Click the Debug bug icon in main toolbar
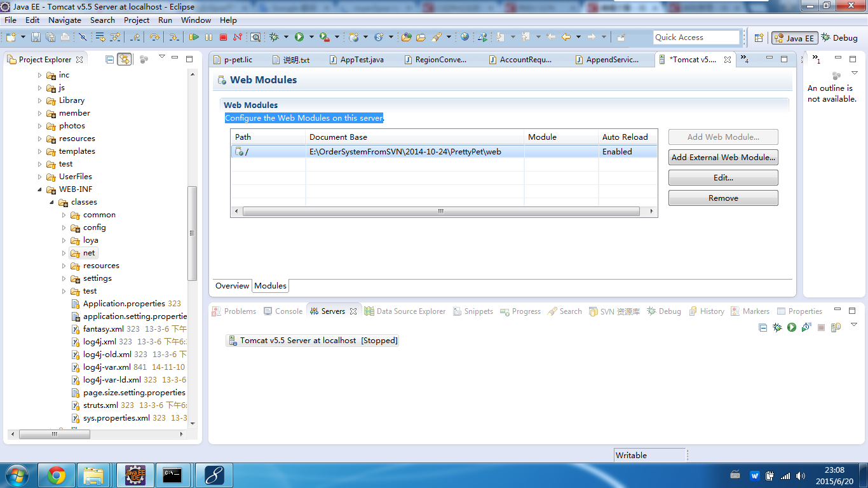 tap(275, 37)
